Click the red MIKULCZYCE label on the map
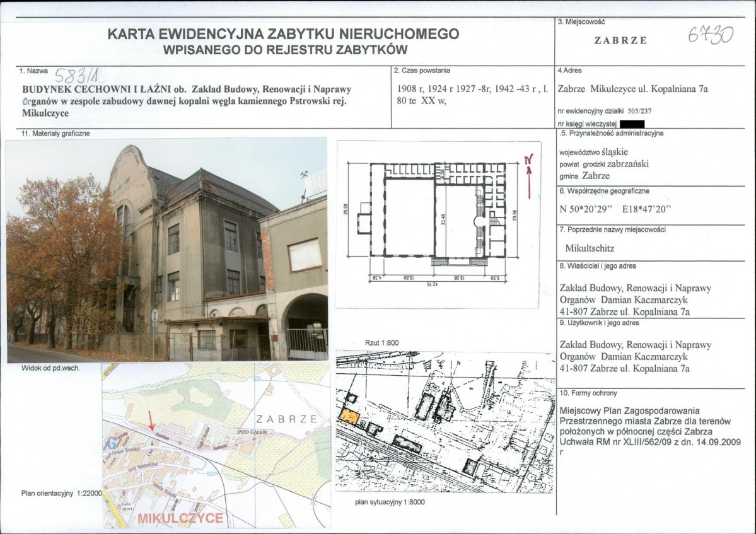756x534 pixels. coord(180,518)
